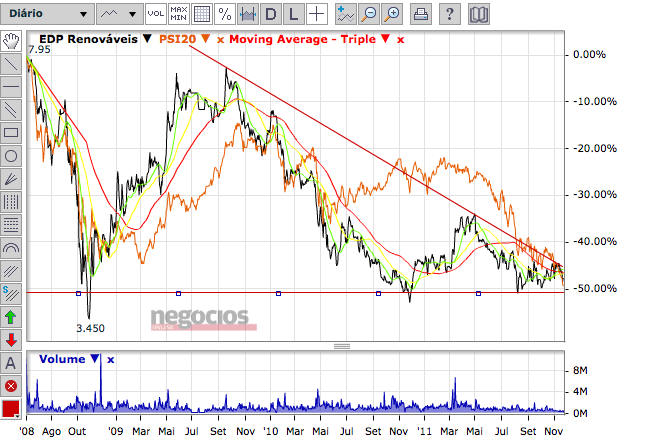652x444 pixels.
Task: Open PSI20 series dropdown arrow
Action: click(x=205, y=39)
